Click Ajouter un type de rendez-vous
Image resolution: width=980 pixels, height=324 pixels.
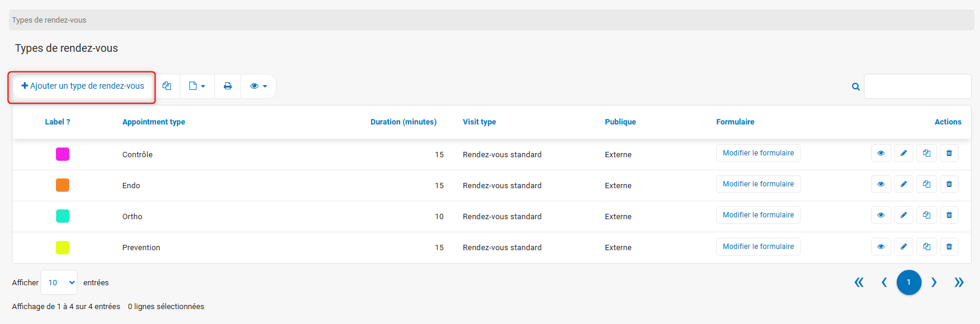[x=83, y=86]
